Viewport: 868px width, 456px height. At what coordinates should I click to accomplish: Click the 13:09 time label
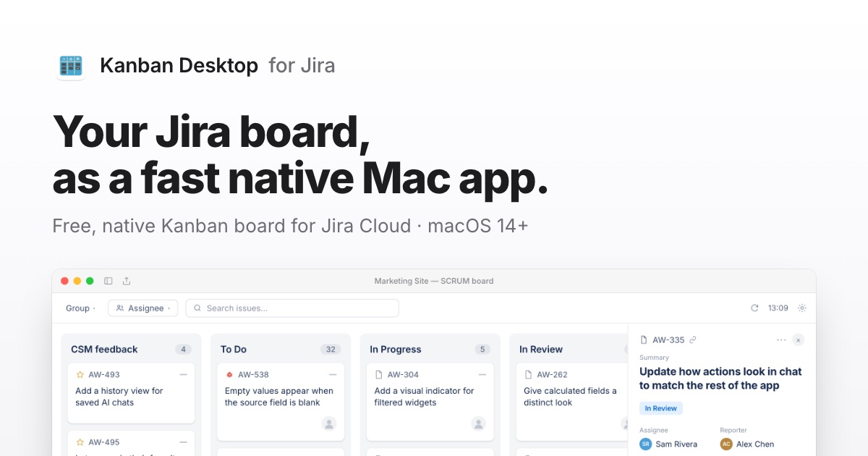tap(778, 308)
